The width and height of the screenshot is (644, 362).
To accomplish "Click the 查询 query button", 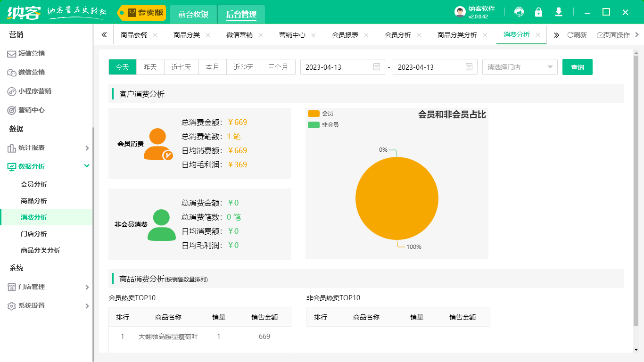I will tap(577, 67).
